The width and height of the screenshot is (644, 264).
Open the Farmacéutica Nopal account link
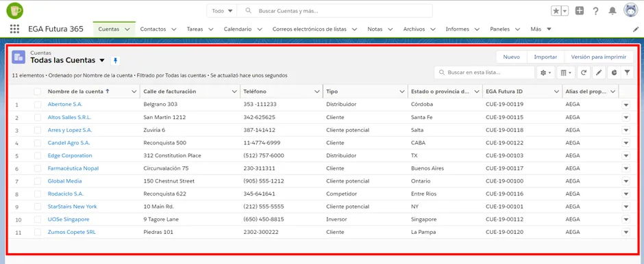(x=73, y=168)
